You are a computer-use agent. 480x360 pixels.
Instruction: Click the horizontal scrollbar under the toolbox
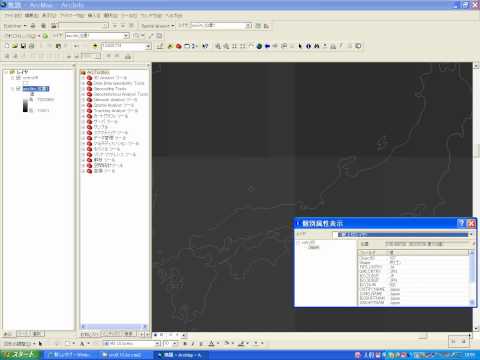[x=114, y=326]
